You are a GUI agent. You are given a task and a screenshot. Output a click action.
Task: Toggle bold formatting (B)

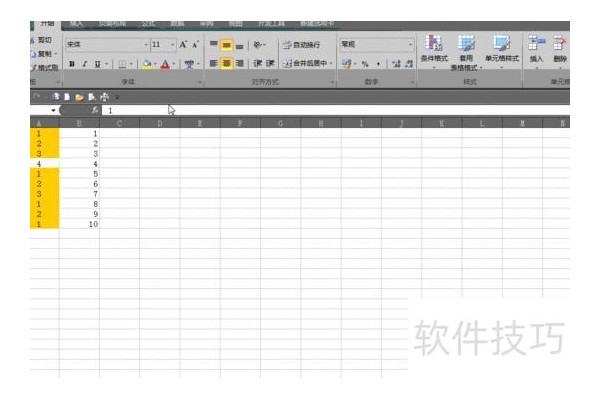[72, 64]
